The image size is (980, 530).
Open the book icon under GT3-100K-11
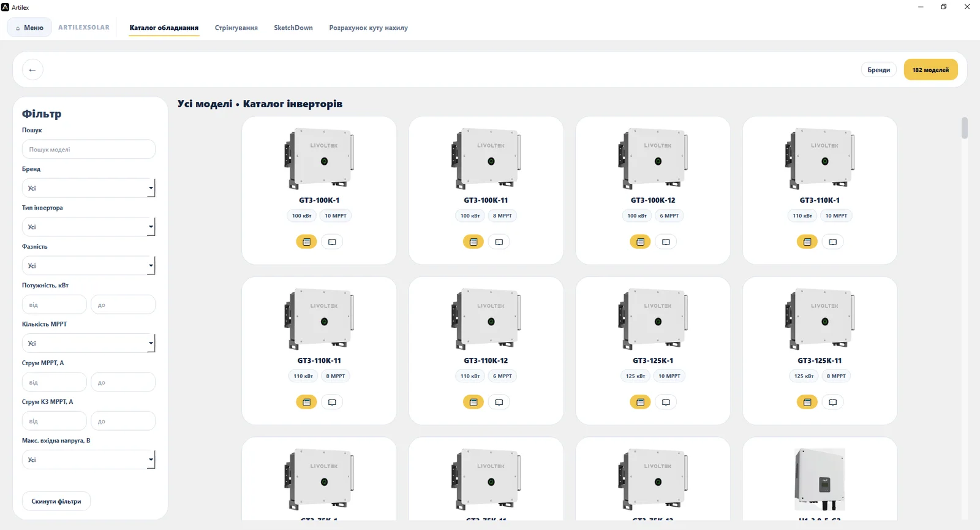tap(499, 242)
